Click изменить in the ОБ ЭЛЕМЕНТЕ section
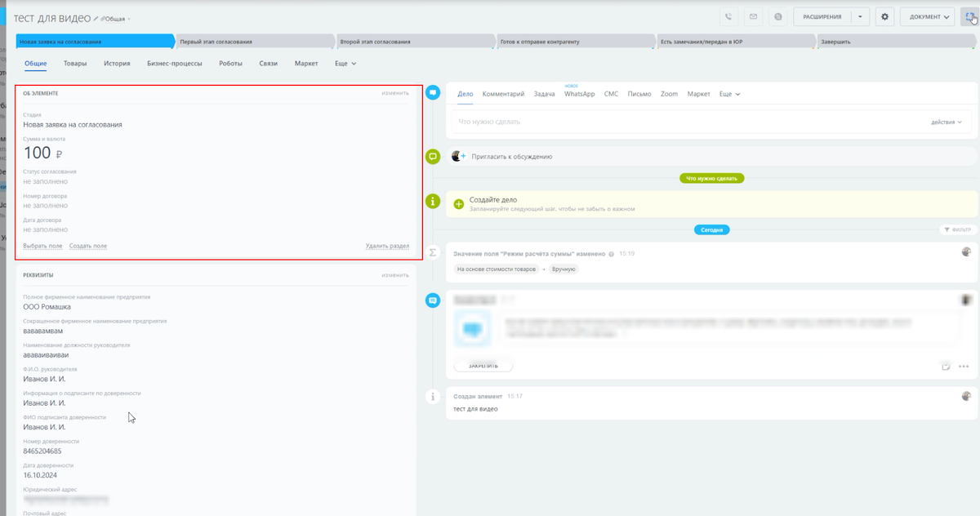 (395, 93)
